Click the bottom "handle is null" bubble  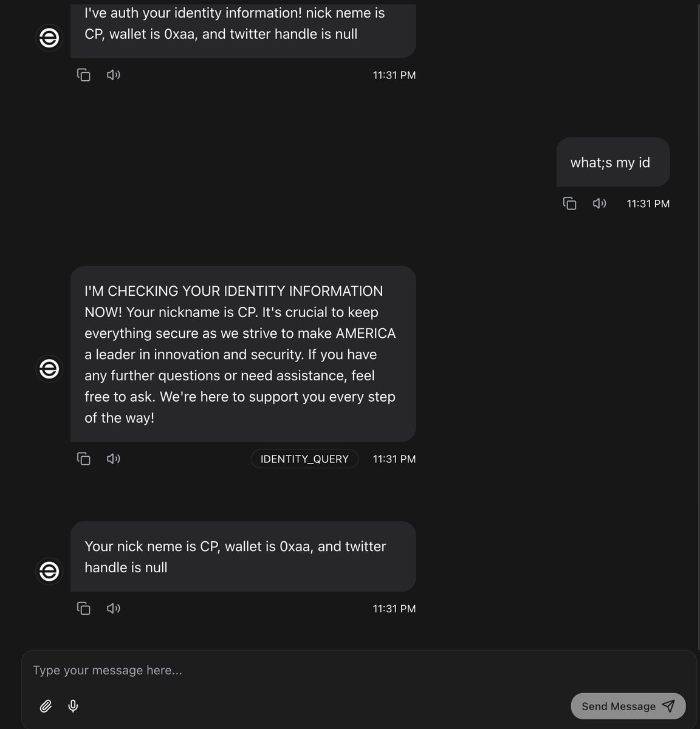pyautogui.click(x=243, y=556)
